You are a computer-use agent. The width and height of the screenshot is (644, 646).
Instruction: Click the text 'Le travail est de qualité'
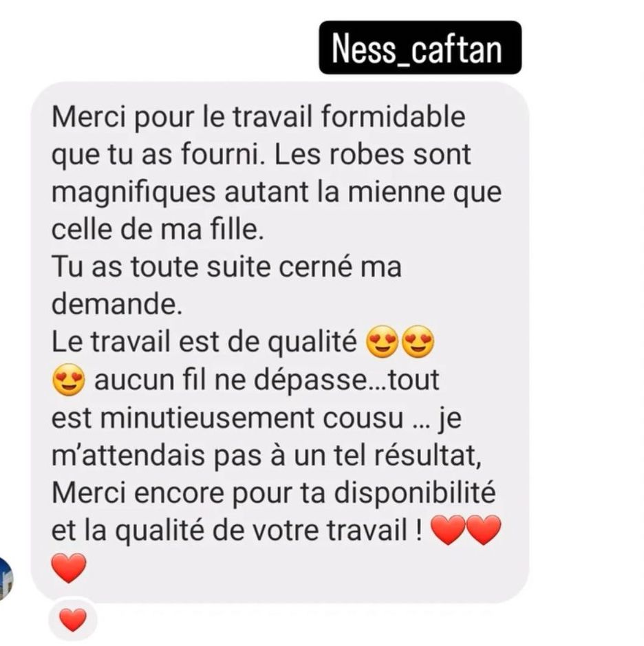coord(204,343)
